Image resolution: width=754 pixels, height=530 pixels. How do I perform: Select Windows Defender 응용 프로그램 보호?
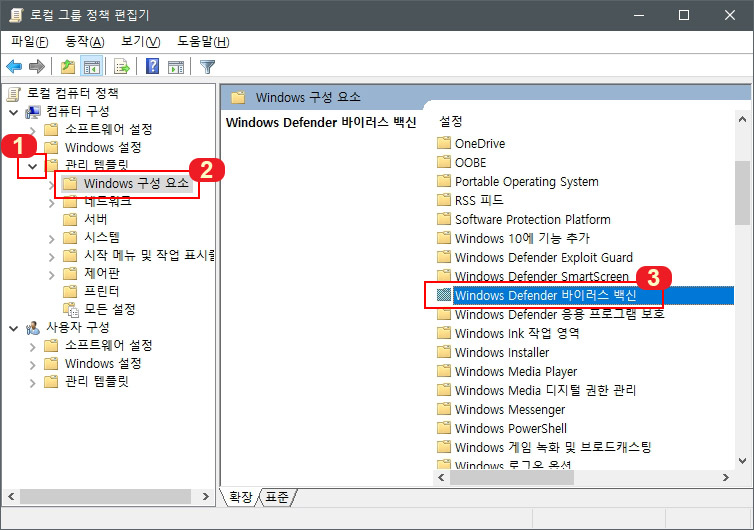[x=559, y=314]
